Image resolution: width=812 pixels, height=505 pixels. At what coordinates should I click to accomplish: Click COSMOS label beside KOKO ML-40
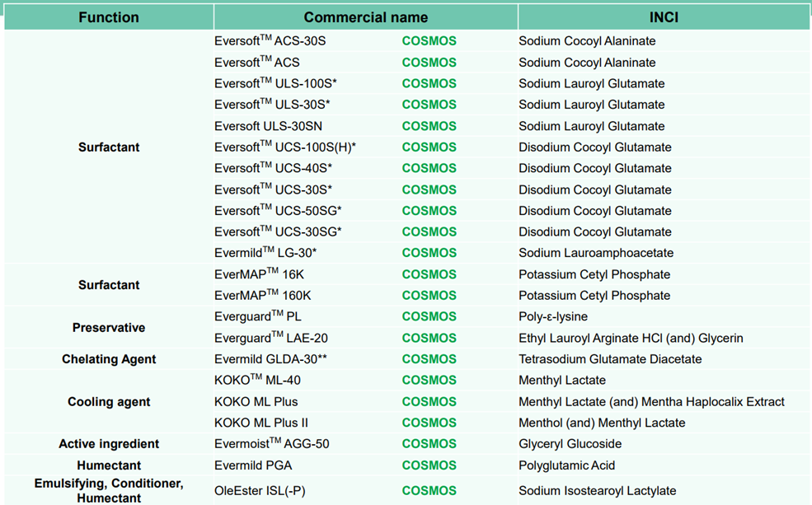[429, 381]
